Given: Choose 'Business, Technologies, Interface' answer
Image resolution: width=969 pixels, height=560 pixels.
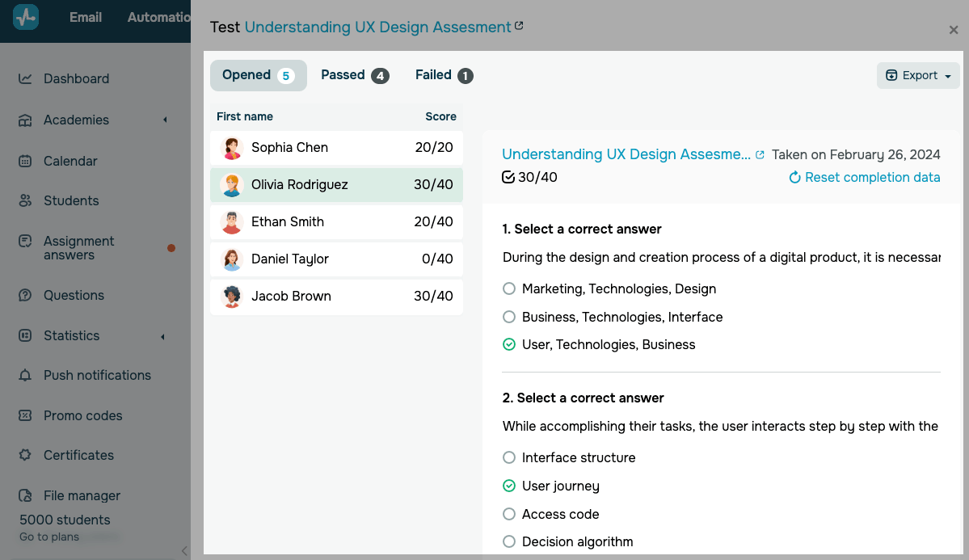Looking at the screenshot, I should (509, 317).
